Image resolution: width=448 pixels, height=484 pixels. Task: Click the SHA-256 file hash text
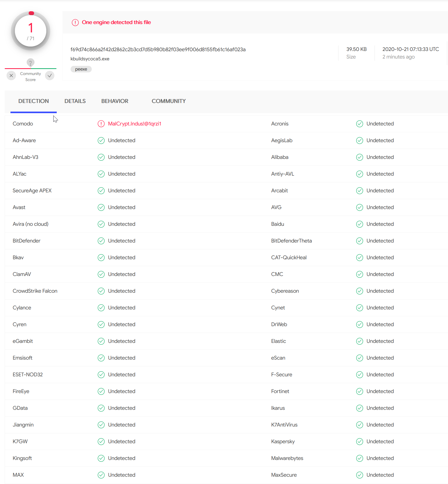(158, 49)
